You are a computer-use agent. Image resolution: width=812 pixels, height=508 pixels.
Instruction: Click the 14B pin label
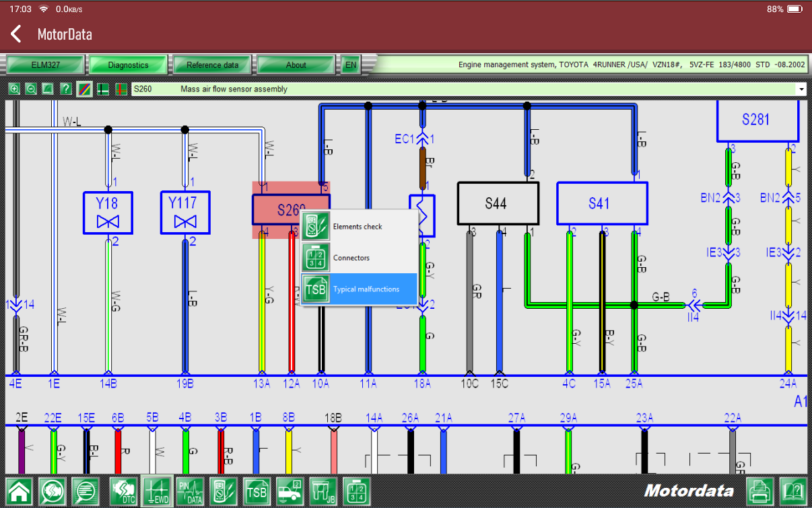tap(108, 384)
